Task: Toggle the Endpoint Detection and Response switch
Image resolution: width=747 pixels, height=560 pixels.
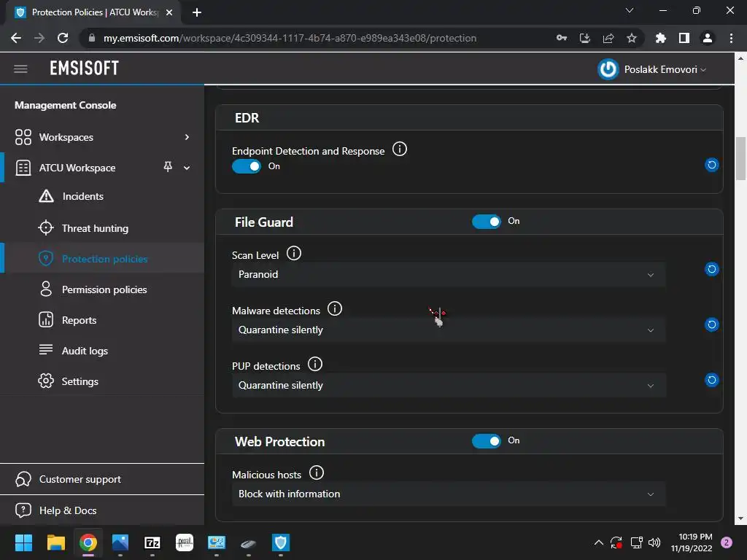Action: [247, 166]
